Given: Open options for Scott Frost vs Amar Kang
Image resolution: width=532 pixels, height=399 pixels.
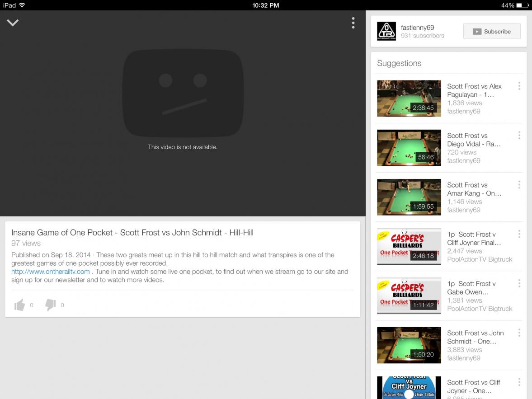Looking at the screenshot, I should pos(519,184).
